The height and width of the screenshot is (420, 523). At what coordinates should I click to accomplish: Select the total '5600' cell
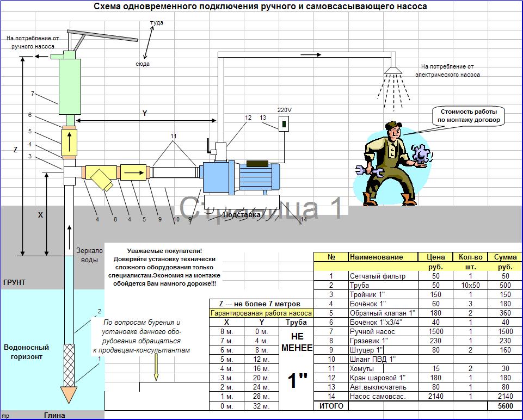click(505, 406)
